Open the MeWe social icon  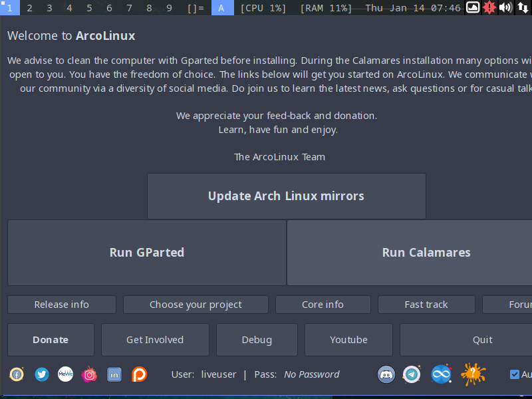[x=65, y=374]
